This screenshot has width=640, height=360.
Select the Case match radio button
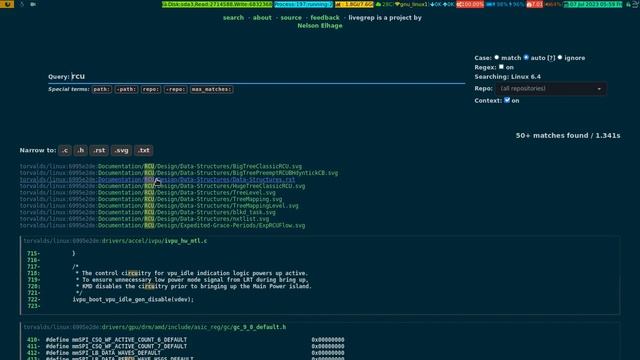497,58
